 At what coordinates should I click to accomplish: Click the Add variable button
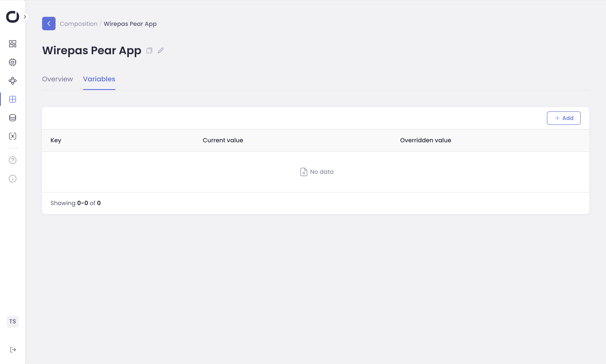pyautogui.click(x=563, y=118)
